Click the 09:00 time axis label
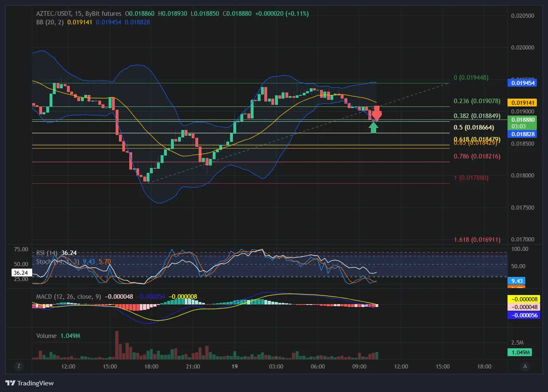 [359, 366]
